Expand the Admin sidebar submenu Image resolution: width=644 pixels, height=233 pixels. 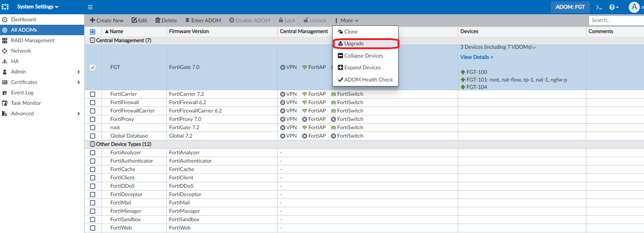coord(78,72)
